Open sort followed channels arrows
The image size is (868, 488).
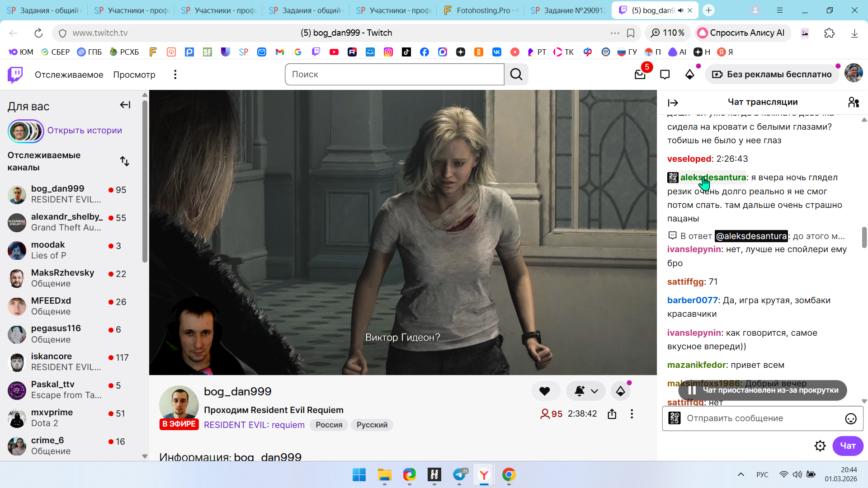tap(125, 161)
